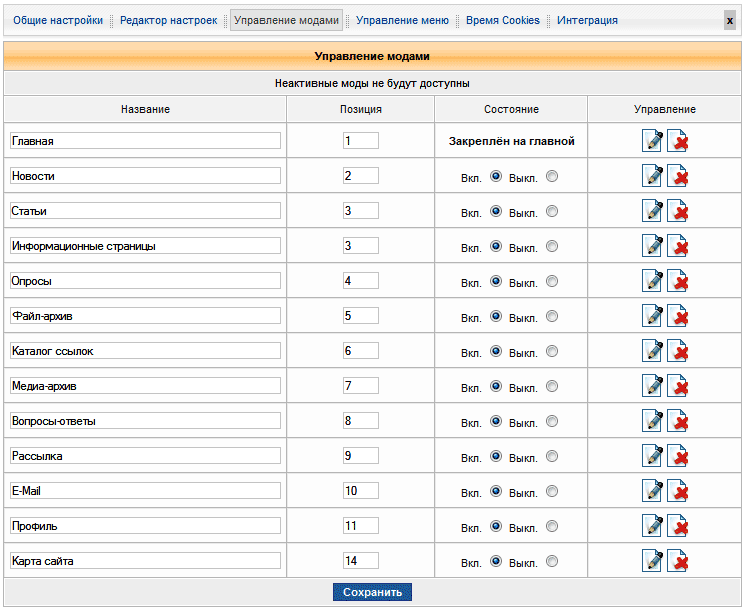The image size is (746, 612).
Task: Disable the Информационные страницы module
Action: (552, 246)
